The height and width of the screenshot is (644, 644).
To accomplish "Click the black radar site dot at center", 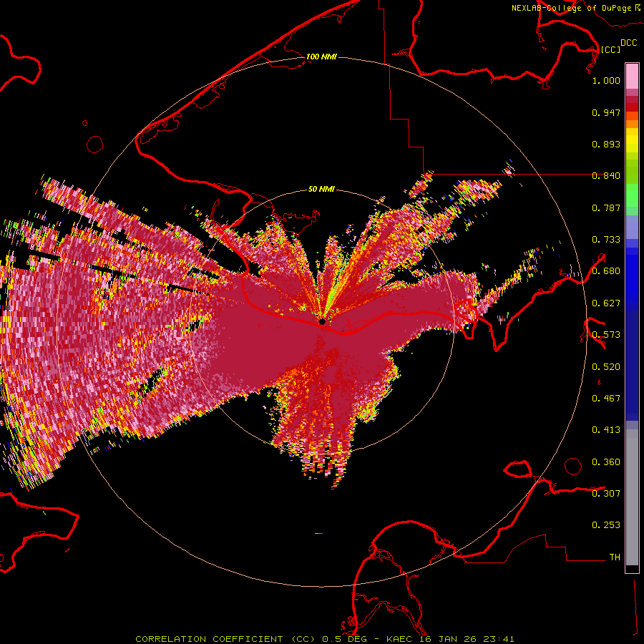I will tap(322, 321).
